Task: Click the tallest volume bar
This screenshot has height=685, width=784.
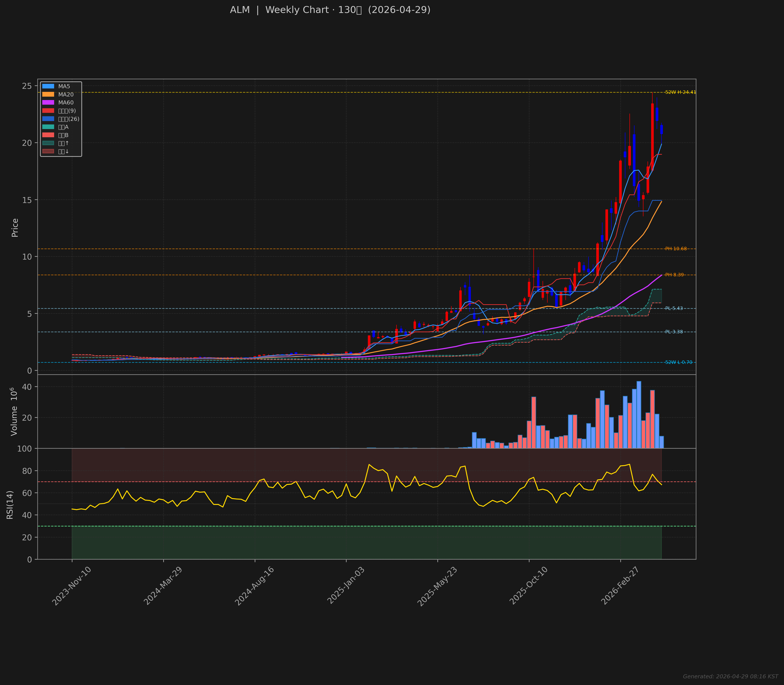Action: (x=639, y=415)
